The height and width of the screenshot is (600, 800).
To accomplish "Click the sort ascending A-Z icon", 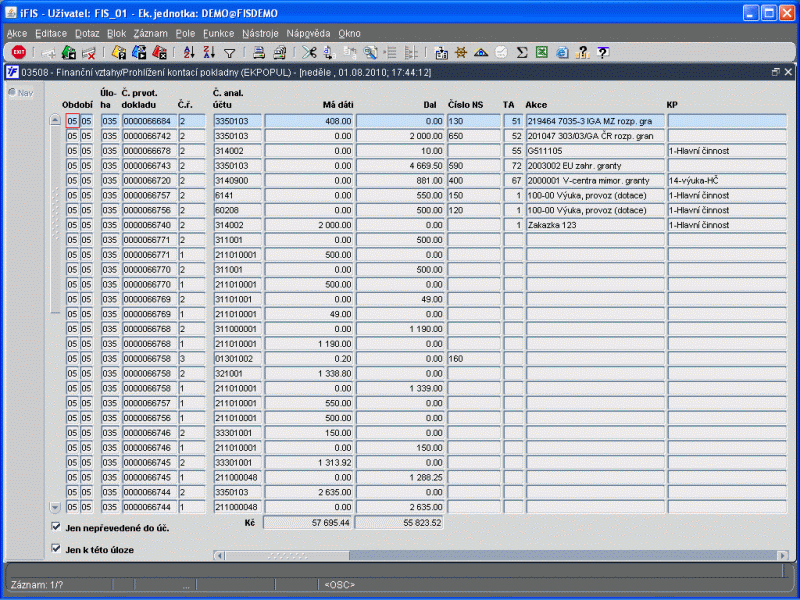I will coord(189,52).
